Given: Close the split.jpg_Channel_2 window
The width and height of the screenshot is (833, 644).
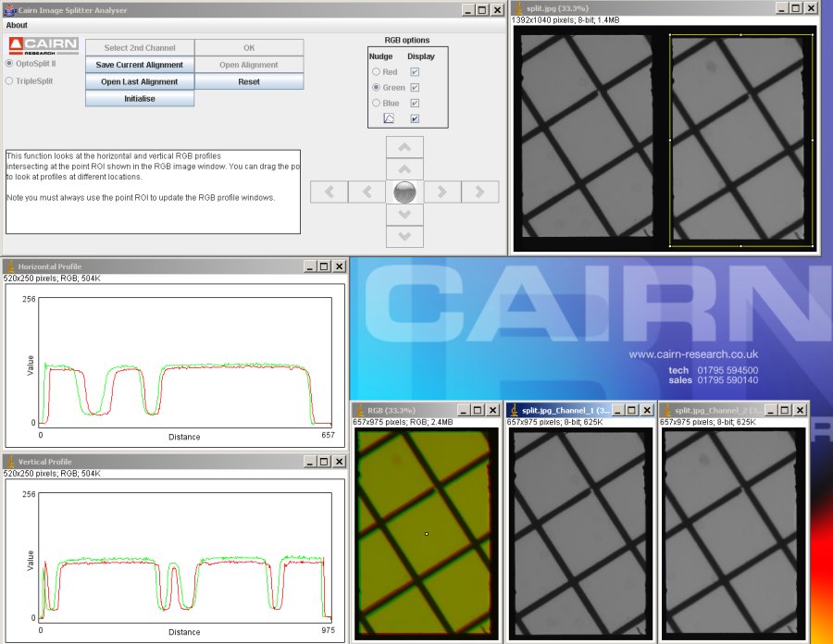Looking at the screenshot, I should 800,411.
